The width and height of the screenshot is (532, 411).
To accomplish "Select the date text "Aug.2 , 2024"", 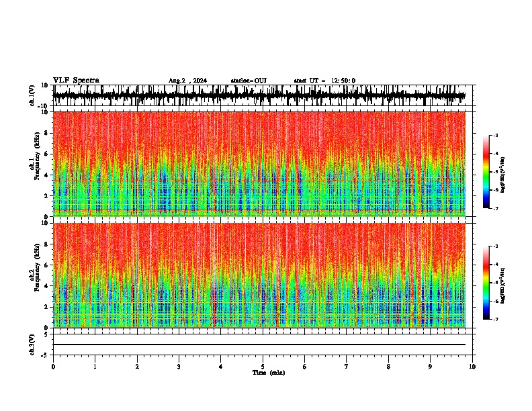I will click(187, 81).
